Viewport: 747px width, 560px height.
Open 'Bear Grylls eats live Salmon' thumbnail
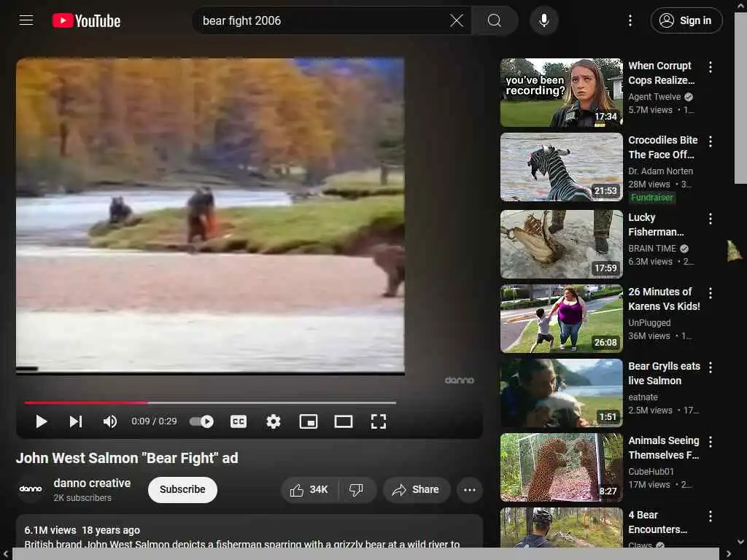click(561, 393)
